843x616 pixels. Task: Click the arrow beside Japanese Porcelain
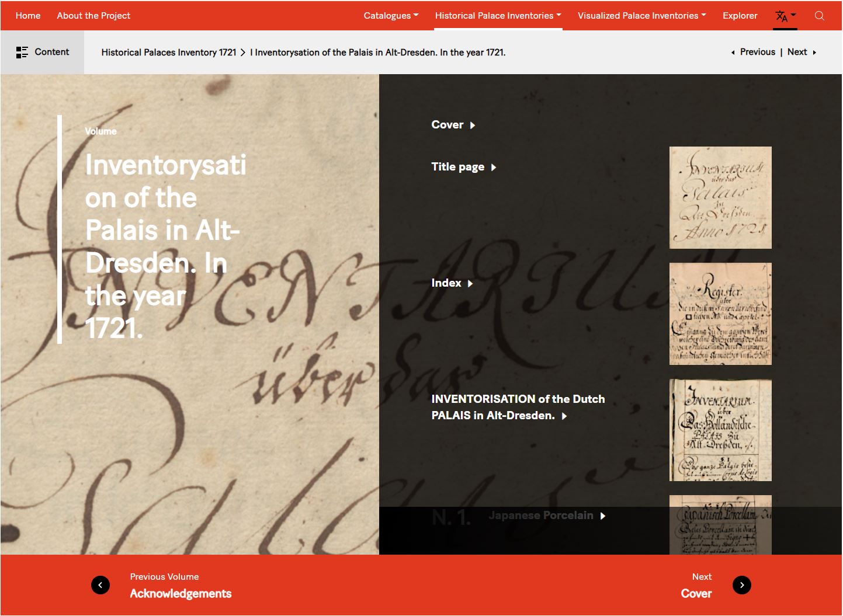click(x=603, y=516)
